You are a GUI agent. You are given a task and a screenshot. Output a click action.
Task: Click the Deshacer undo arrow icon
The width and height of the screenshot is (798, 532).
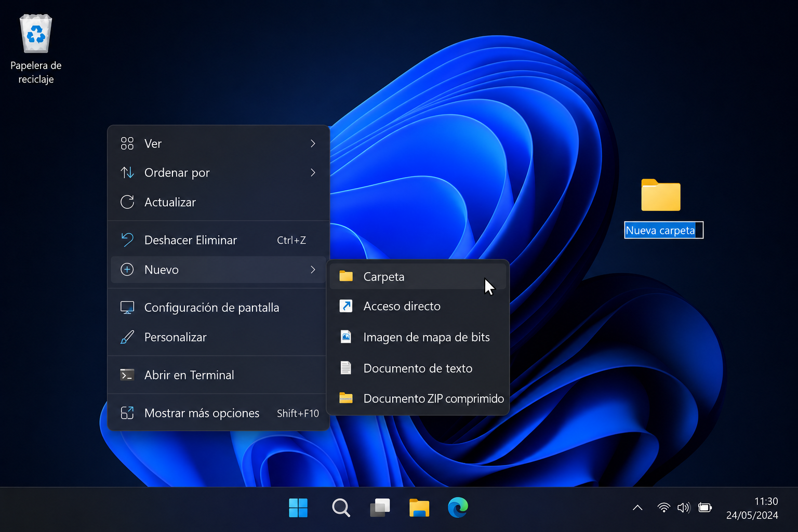pyautogui.click(x=127, y=240)
